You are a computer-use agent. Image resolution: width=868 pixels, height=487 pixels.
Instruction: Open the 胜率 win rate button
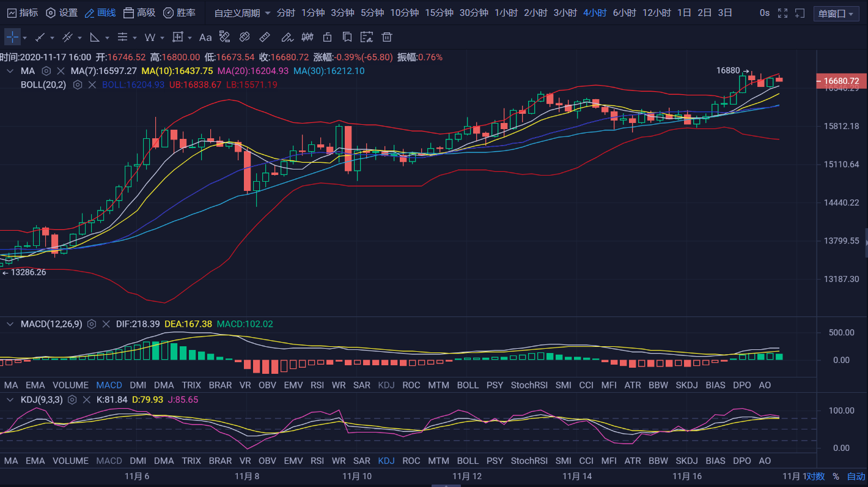tap(179, 13)
